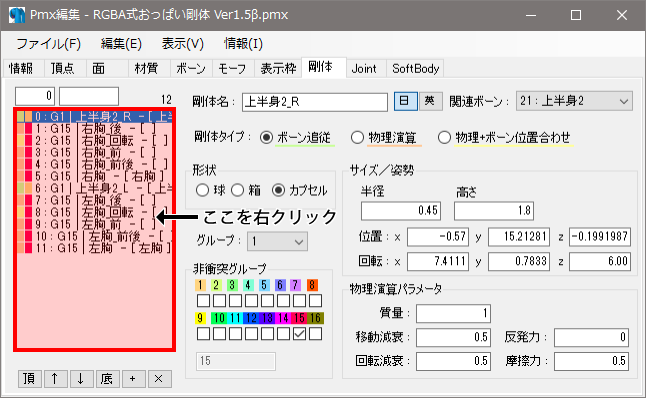This screenshot has height=398, width=646.
Task: Add a rigid body with the + button
Action: pos(133,379)
